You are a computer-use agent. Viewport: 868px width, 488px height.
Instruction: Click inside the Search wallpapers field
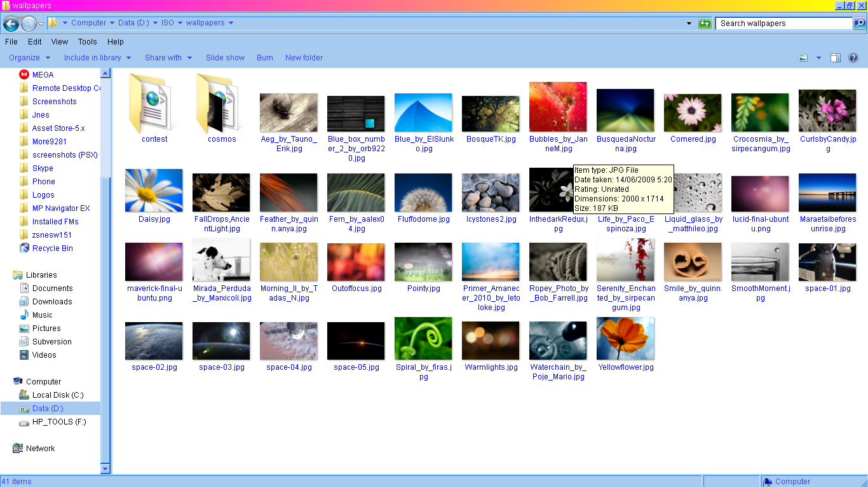[x=784, y=24]
